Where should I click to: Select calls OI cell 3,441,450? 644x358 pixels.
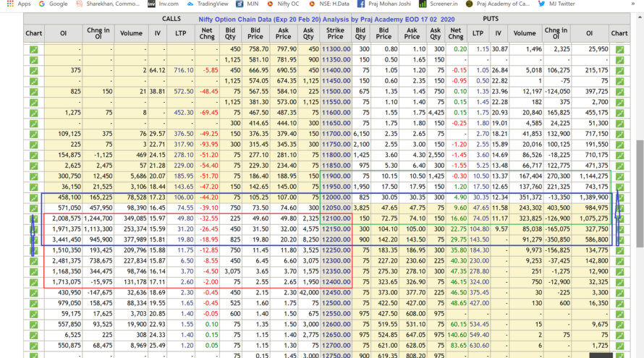point(63,239)
